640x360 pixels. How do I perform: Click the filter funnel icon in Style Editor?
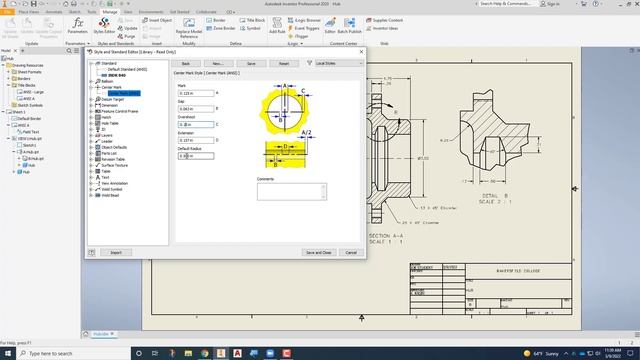coord(309,63)
